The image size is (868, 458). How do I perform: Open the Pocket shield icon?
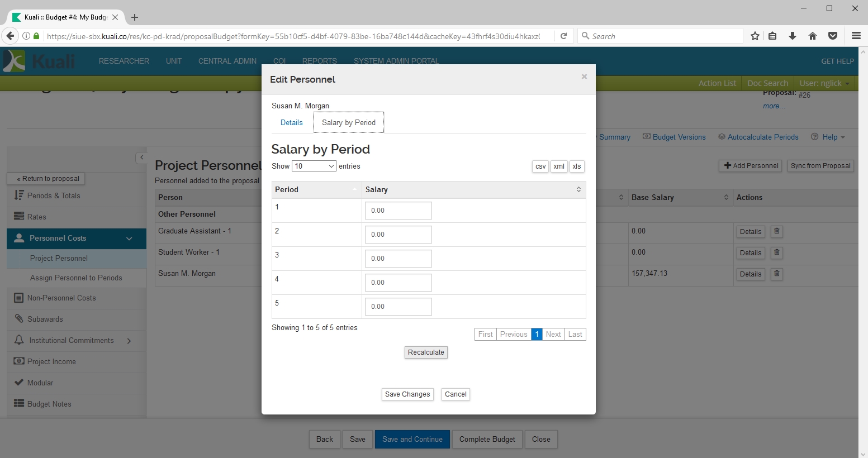coord(833,36)
